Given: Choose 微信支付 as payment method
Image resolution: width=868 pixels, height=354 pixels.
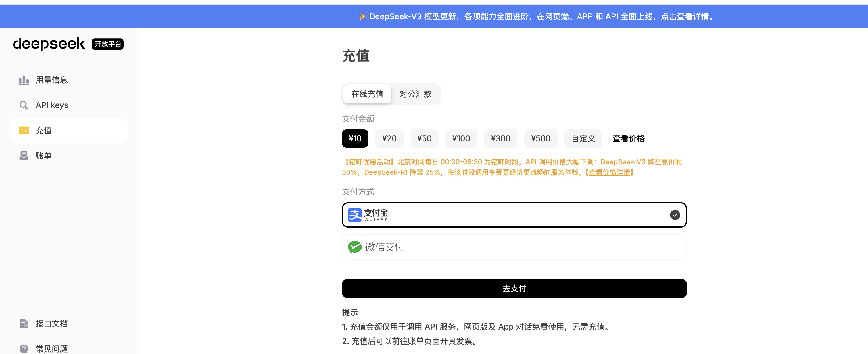Looking at the screenshot, I should [x=514, y=247].
